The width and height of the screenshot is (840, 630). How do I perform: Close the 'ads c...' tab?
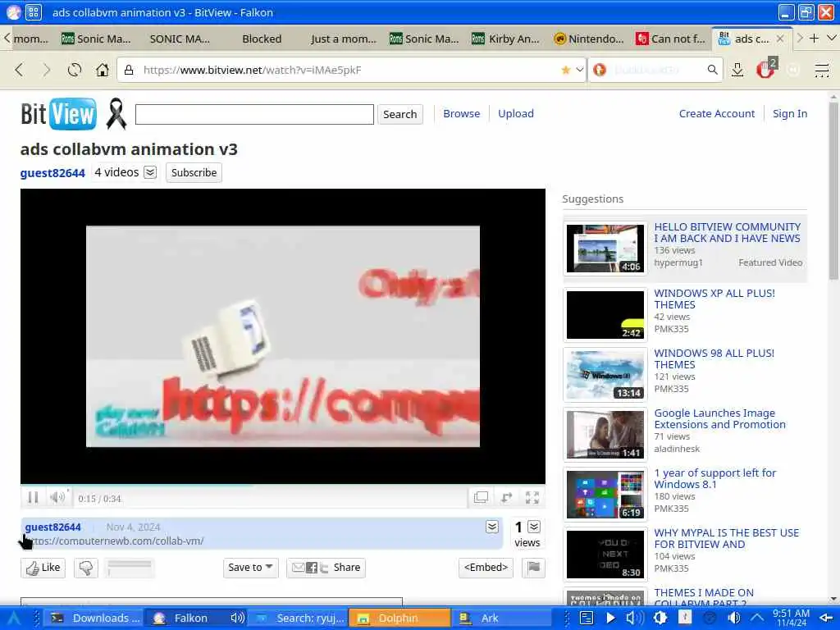click(x=780, y=39)
